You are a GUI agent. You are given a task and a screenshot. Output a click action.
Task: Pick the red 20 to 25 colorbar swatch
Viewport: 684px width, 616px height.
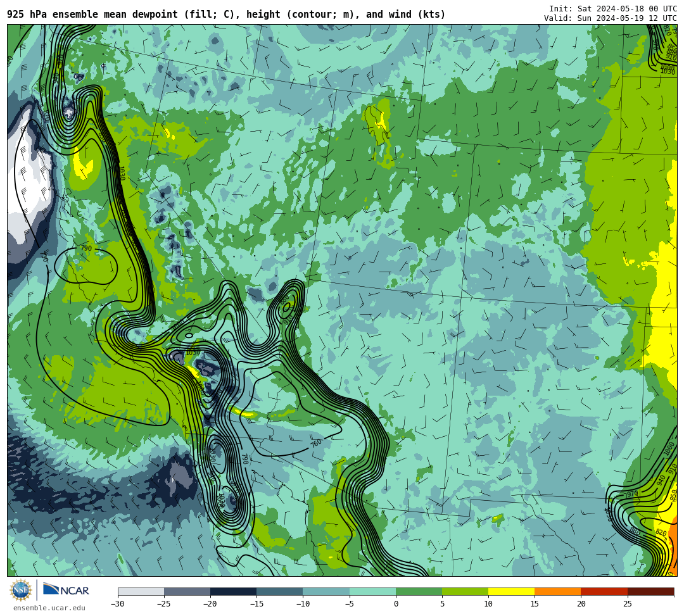tap(604, 591)
